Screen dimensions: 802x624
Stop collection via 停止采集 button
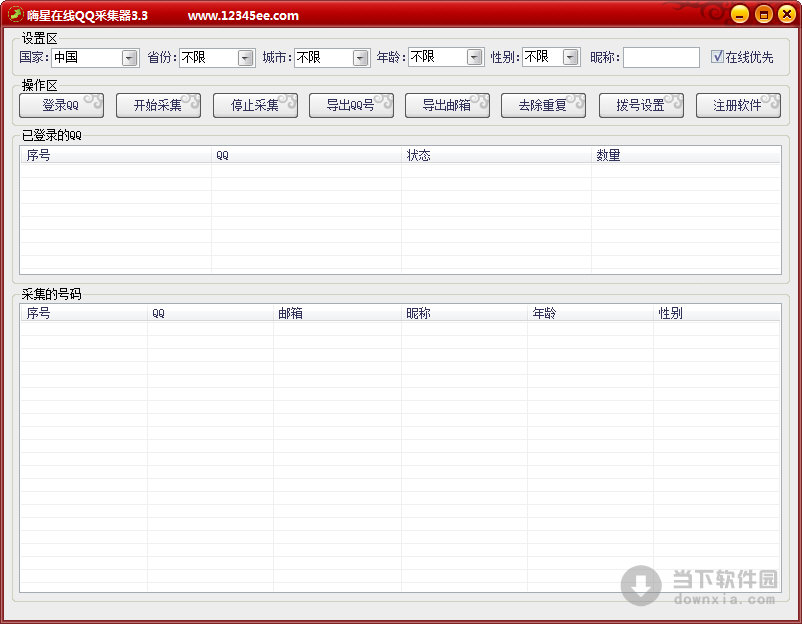pyautogui.click(x=255, y=105)
